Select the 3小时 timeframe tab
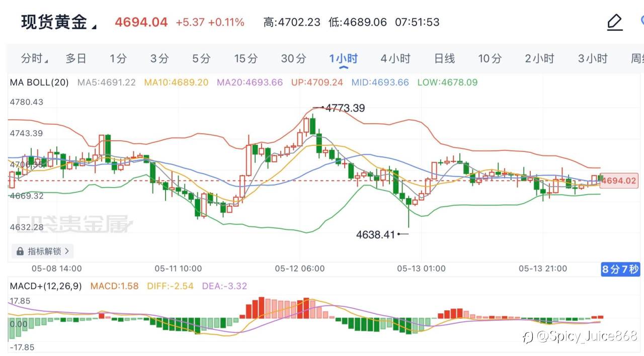The height and width of the screenshot is (356, 644). 593,59
